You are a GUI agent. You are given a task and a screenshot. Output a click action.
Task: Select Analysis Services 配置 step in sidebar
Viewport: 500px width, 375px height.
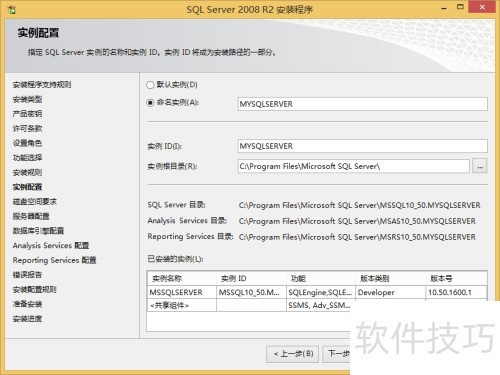pos(51,245)
